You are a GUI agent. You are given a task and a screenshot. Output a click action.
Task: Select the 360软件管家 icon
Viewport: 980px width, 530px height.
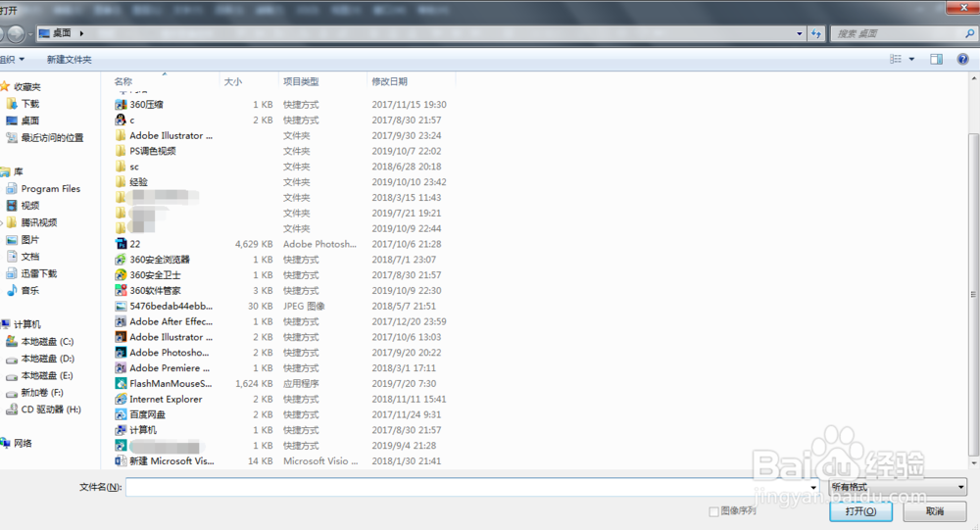pos(121,291)
